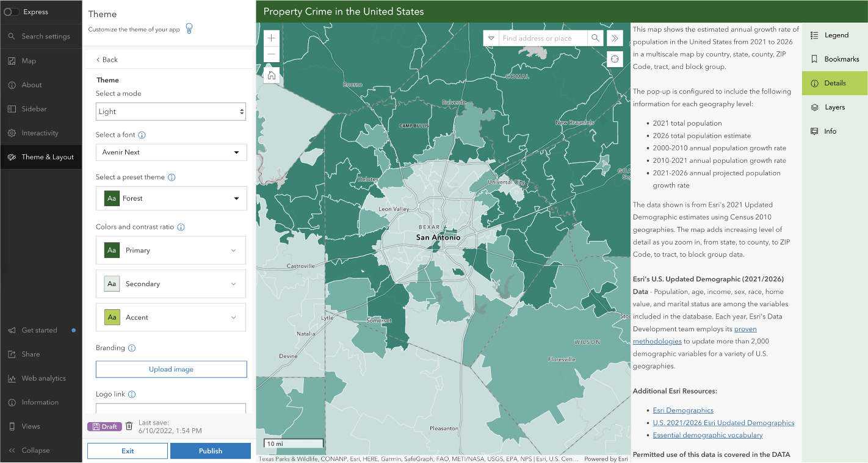The image size is (868, 463).
Task: Click the map search magnifier button
Action: [x=595, y=38]
